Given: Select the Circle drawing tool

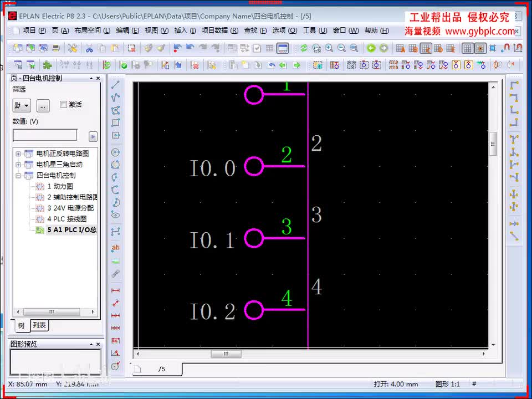Looking at the screenshot, I should click(x=115, y=152).
